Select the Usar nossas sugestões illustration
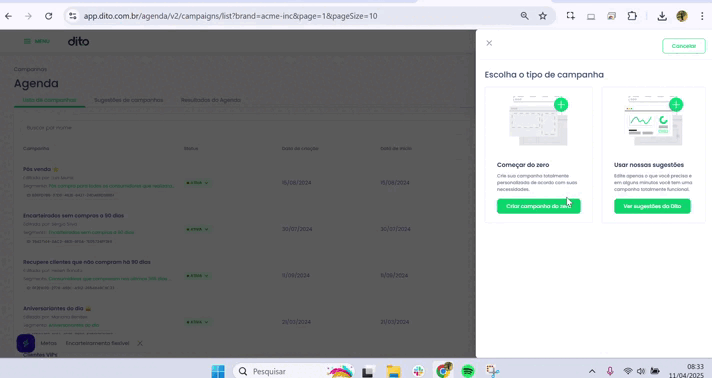Image resolution: width=712 pixels, height=378 pixels. pyautogui.click(x=654, y=121)
